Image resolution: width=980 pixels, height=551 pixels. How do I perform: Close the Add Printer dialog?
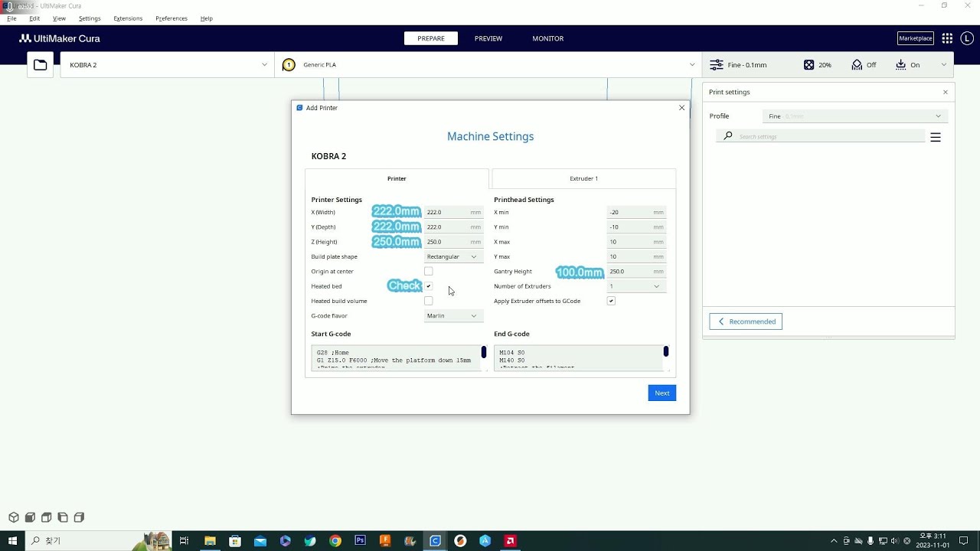[681, 108]
